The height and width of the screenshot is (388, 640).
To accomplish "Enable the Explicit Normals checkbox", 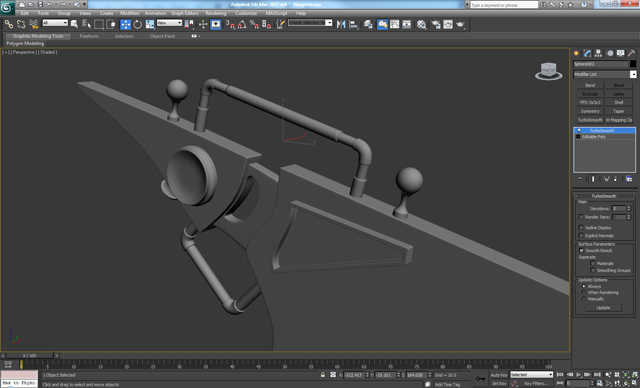I will click(581, 236).
